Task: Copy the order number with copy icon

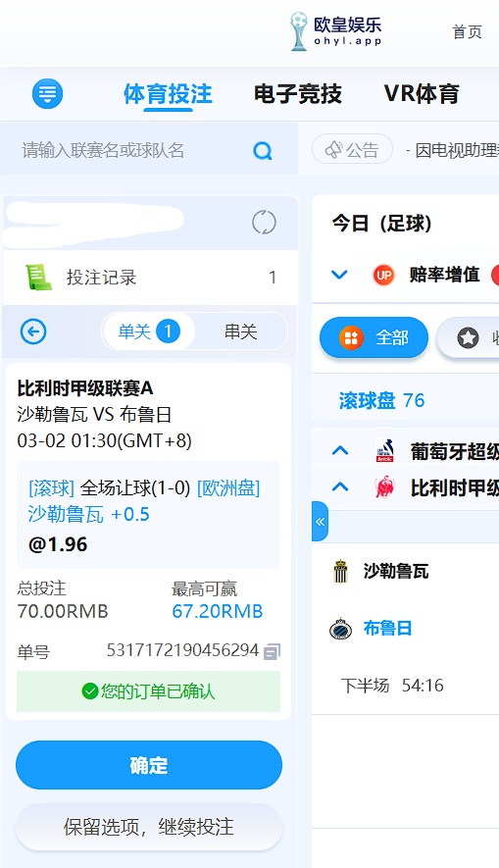Action: pos(272,651)
